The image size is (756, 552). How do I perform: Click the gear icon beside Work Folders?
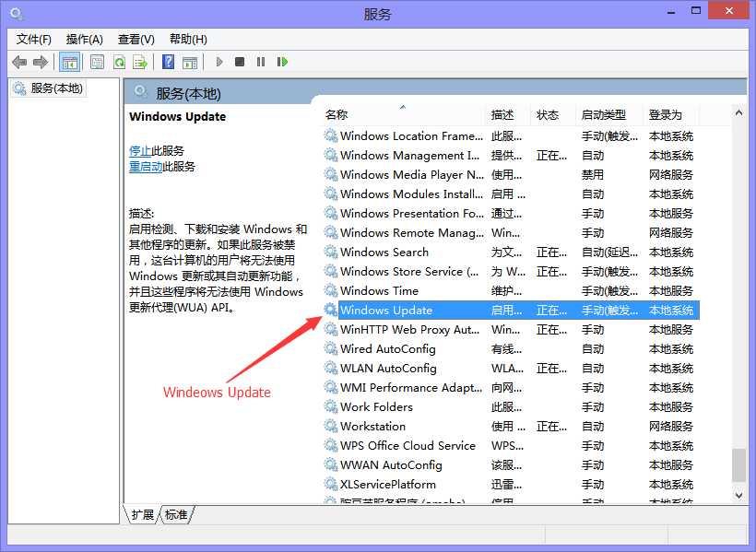pyautogui.click(x=330, y=406)
